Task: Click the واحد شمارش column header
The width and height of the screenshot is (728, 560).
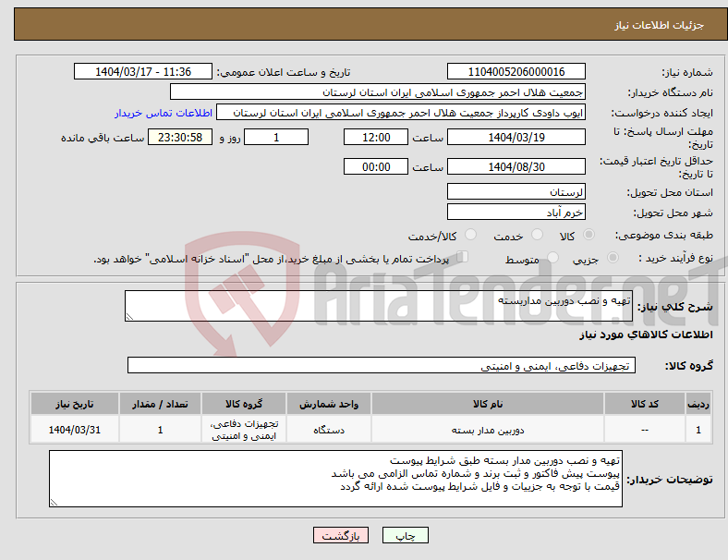Action: coord(329,404)
